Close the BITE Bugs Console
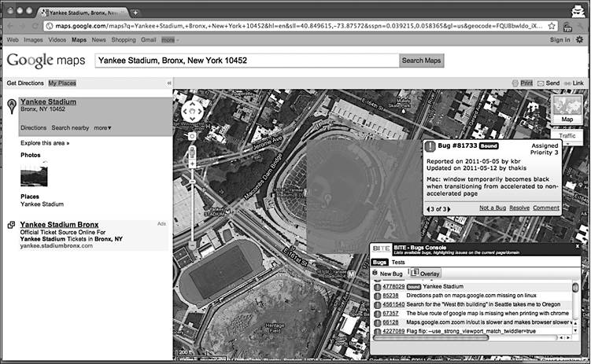Viewport: 591px width, 364px height. click(577, 246)
